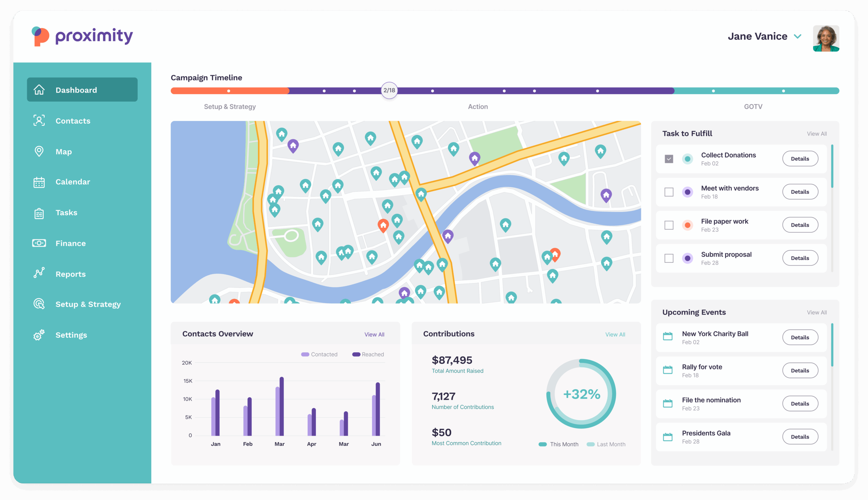Open the Map pin icon
Viewport: 868px width, 500px height.
(x=39, y=151)
